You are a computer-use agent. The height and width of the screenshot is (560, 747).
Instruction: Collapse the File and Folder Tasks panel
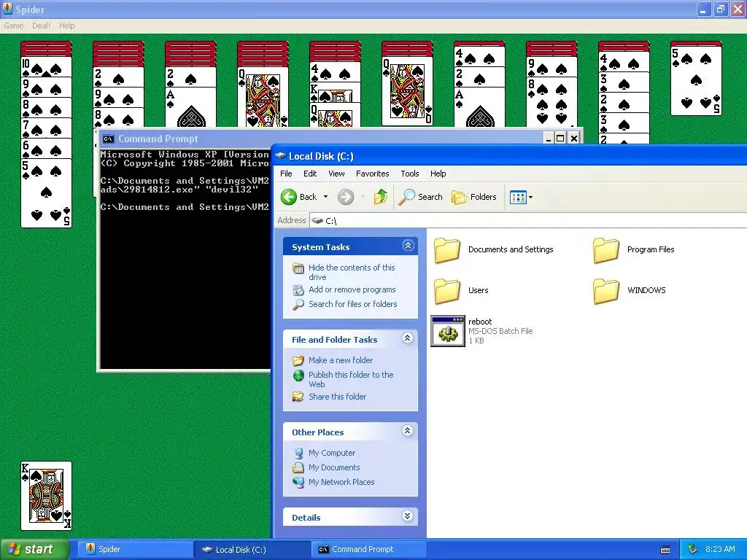point(408,338)
